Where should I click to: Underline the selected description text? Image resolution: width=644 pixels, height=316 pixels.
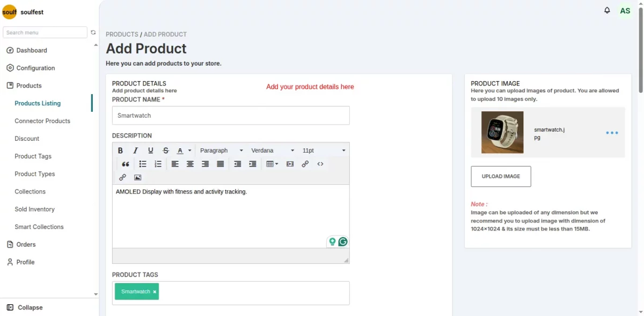(150, 150)
